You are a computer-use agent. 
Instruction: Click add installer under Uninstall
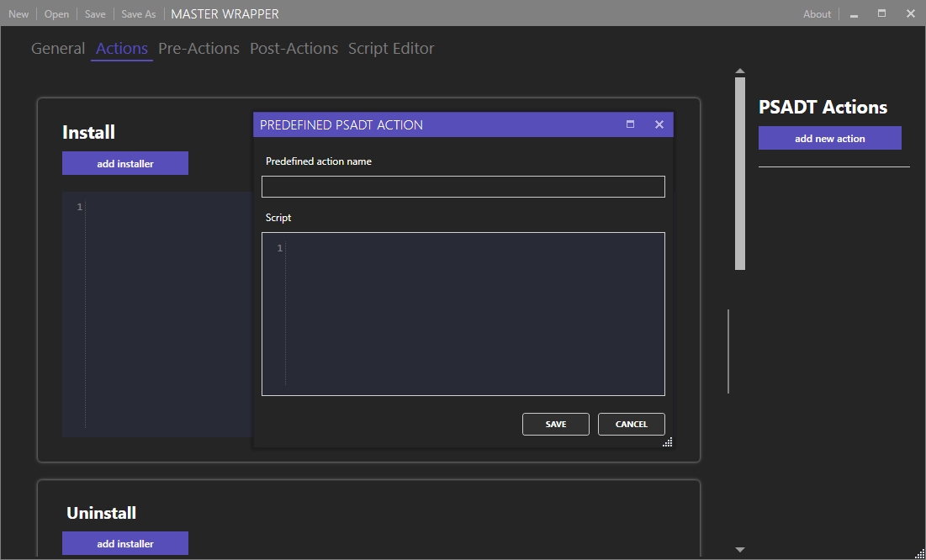pos(125,543)
